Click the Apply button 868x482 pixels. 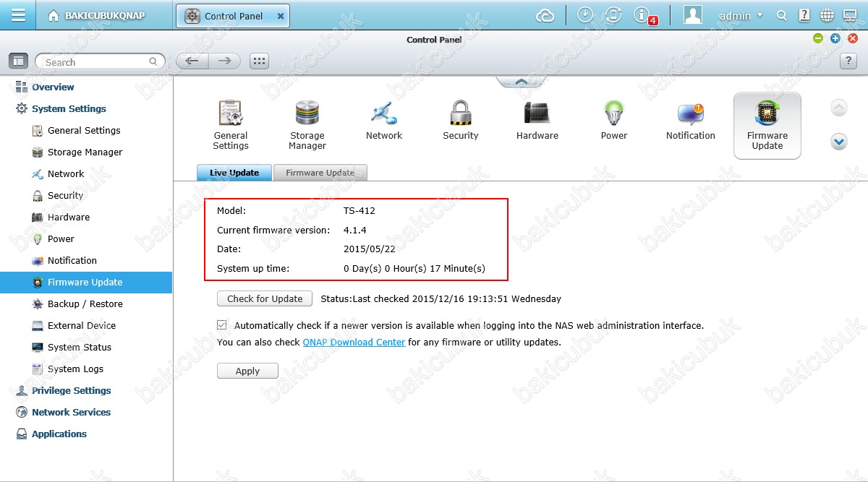(247, 371)
